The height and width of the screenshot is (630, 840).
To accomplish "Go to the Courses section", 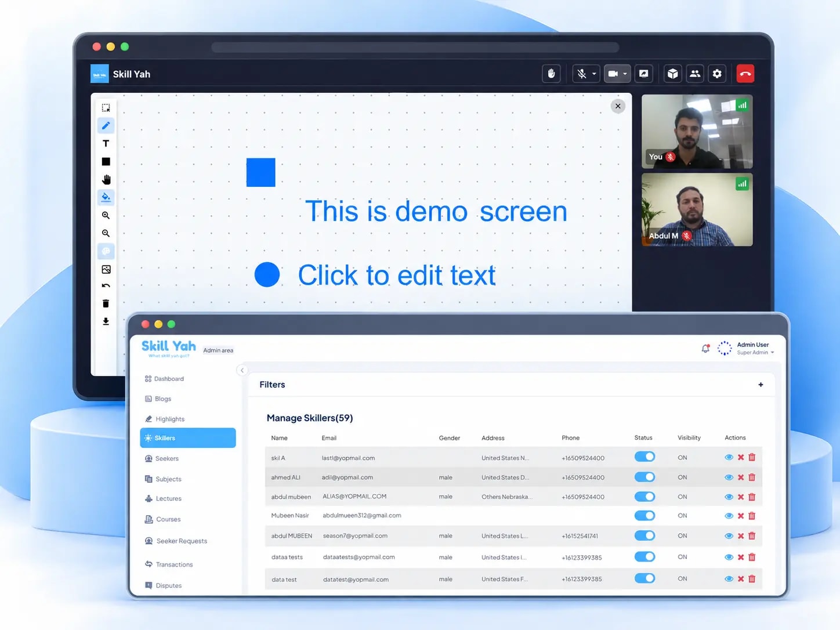I will pos(163,520).
